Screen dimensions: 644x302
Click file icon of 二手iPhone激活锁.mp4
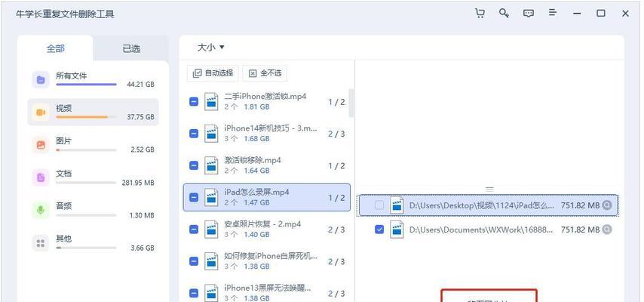coord(211,101)
